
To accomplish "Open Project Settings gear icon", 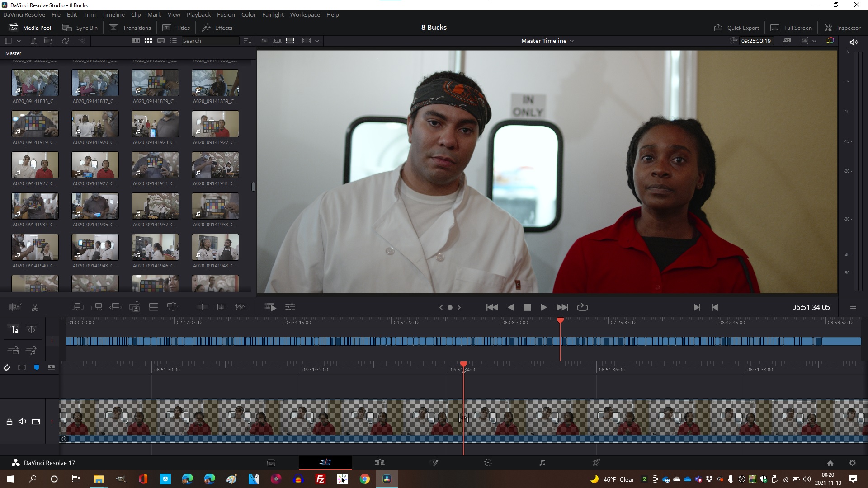I will (x=852, y=463).
